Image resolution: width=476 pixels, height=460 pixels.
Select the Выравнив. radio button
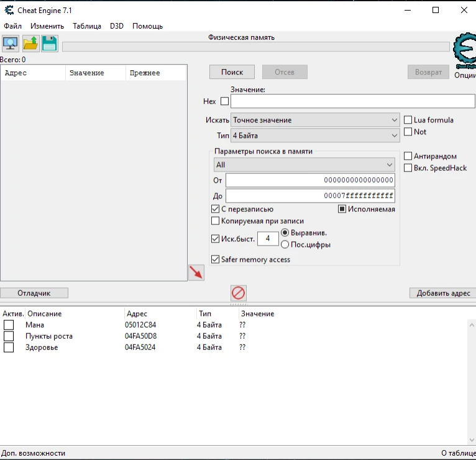pyautogui.click(x=285, y=233)
